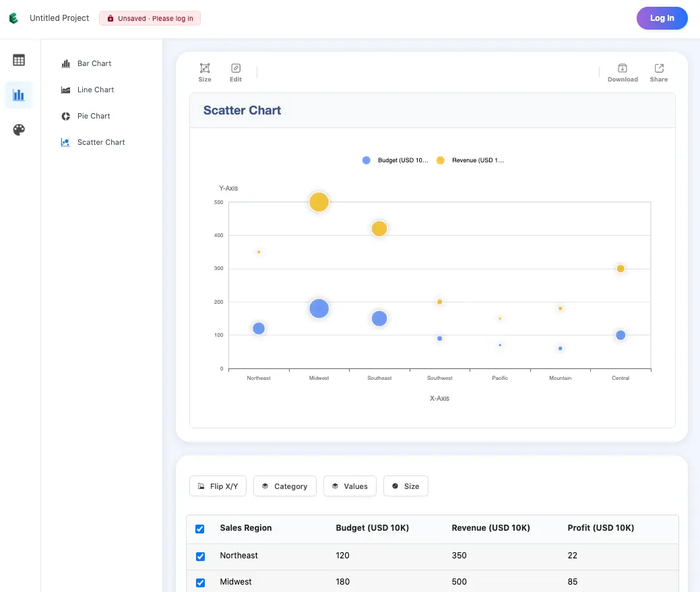Click the blue Central budget bubble
Screen dimensions: 700x592
(621, 335)
